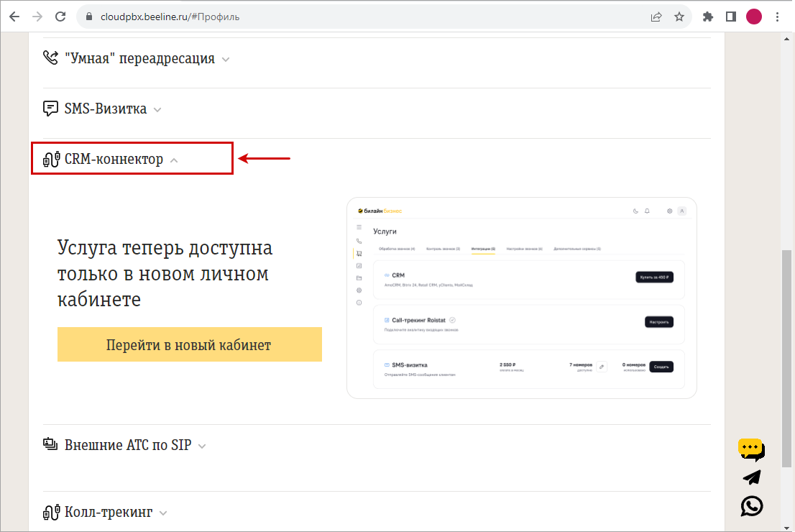Viewport: 795px width, 532px height.
Task: Collapse the CRM-коннектор chevron
Action: pos(174,160)
